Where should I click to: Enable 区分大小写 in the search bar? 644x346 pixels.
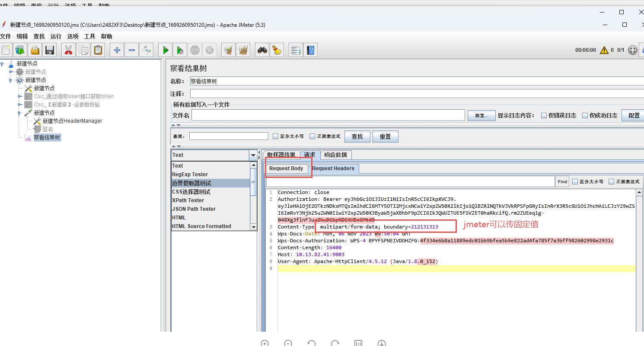(x=275, y=136)
